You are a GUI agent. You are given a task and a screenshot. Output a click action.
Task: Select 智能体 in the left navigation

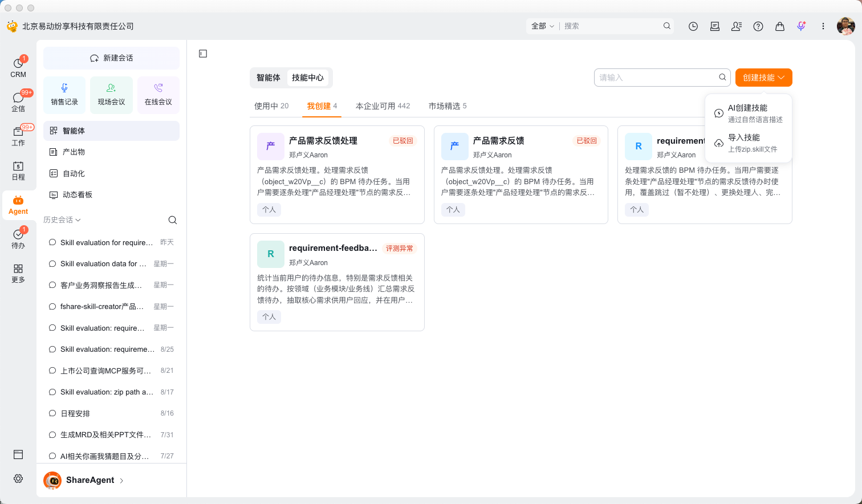click(111, 131)
